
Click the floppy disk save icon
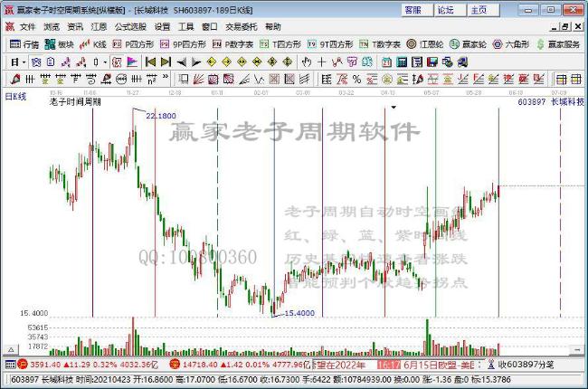[432, 62]
